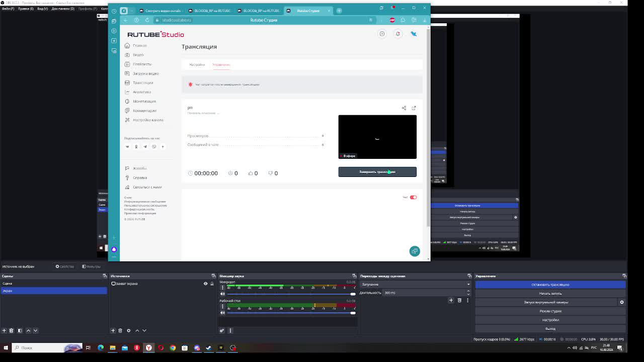Open the scene transitions three-dot menu
The width and height of the screenshot is (644, 362).
pyautogui.click(x=467, y=300)
